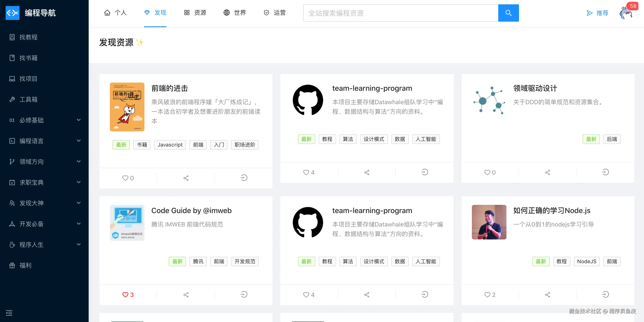Focus the 全站搜索编程资源 search field
The image size is (644, 322).
400,13
